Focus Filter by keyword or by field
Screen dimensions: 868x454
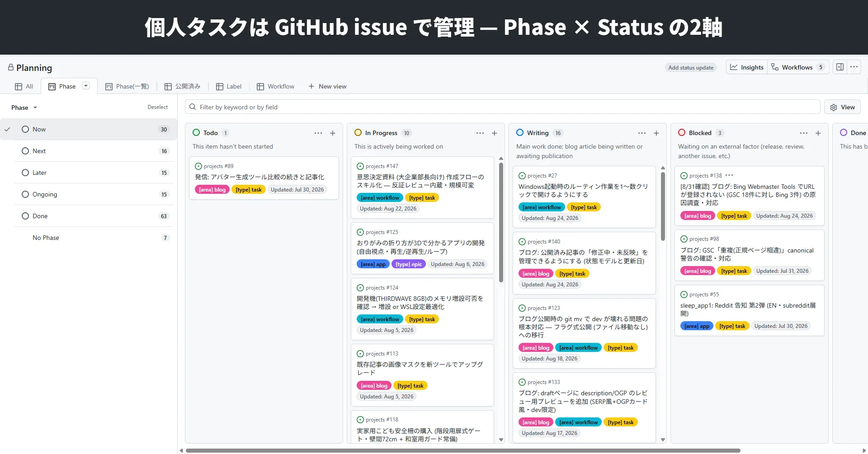[x=503, y=107]
